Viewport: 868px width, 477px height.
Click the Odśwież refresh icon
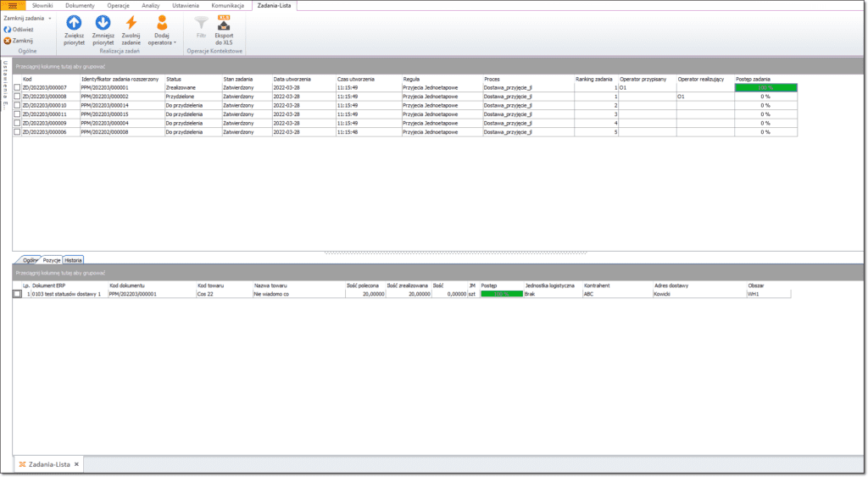click(7, 30)
